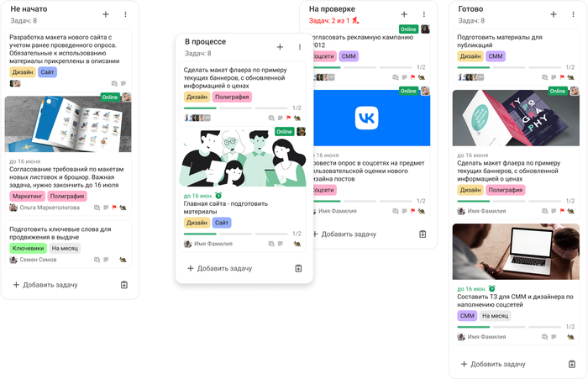Select the Ключевики tag
The height and width of the screenshot is (379, 588).
pyautogui.click(x=28, y=248)
